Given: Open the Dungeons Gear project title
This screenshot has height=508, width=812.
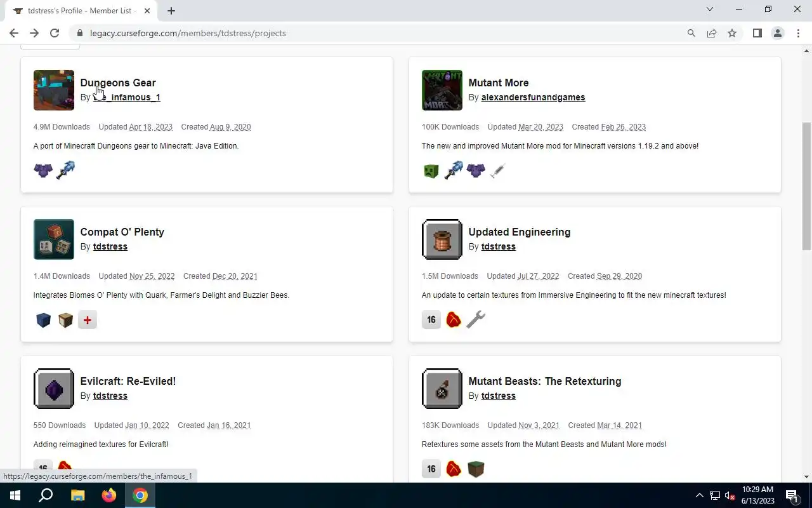Looking at the screenshot, I should click(118, 83).
